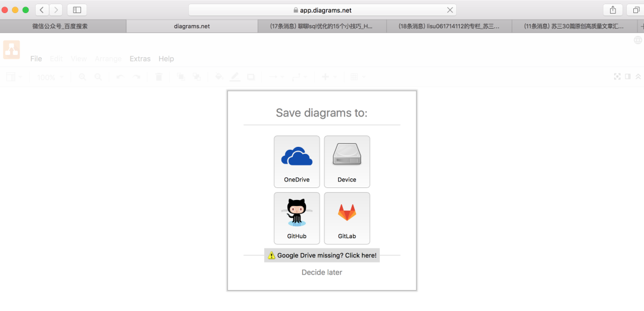Screen dimensions: 644x311
Task: Click the Safari share icon
Action: tap(612, 10)
